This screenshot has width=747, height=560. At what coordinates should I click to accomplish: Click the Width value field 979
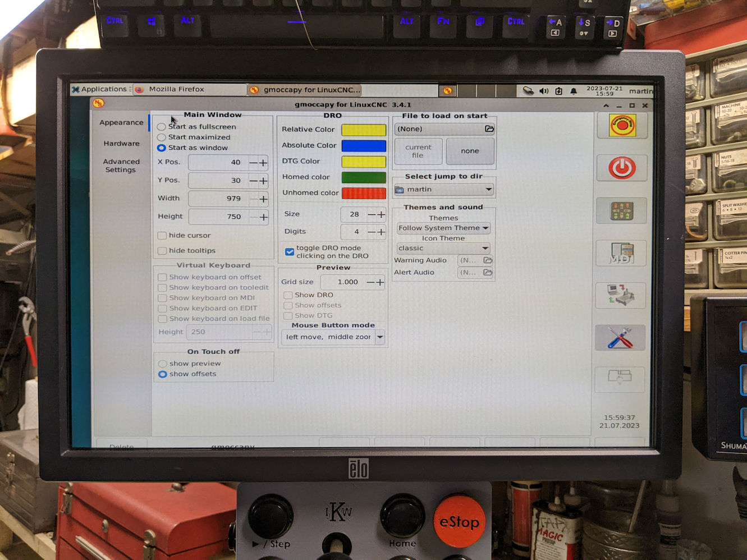pos(218,199)
